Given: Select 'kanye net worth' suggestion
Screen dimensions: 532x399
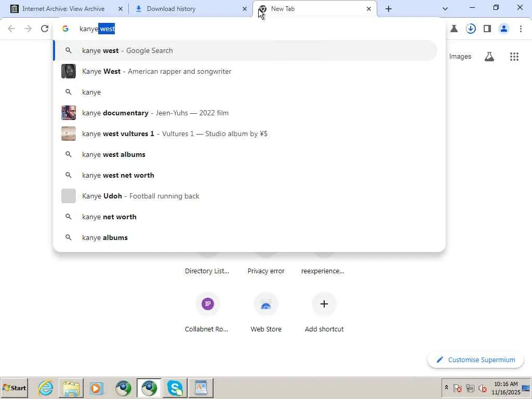Looking at the screenshot, I should (245, 217).
